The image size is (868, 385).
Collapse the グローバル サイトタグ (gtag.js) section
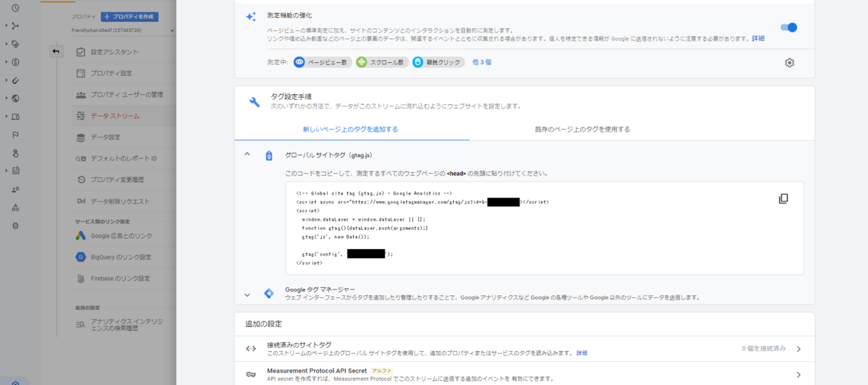(247, 155)
